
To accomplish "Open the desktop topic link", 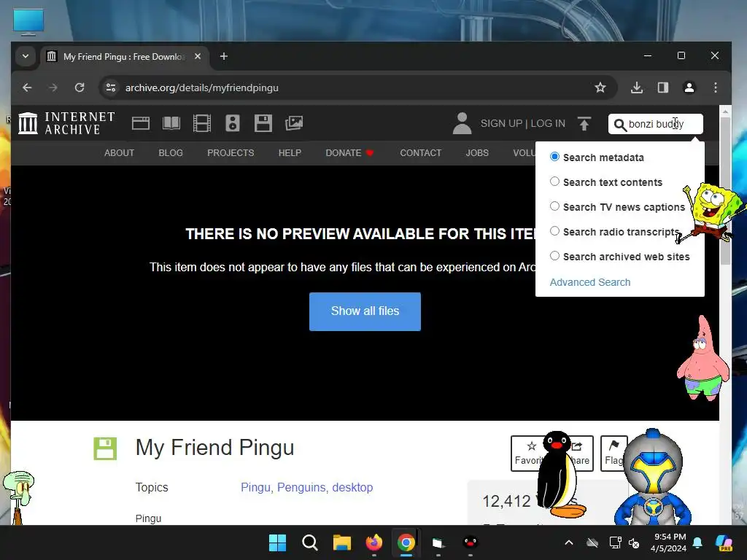I will pos(352,487).
